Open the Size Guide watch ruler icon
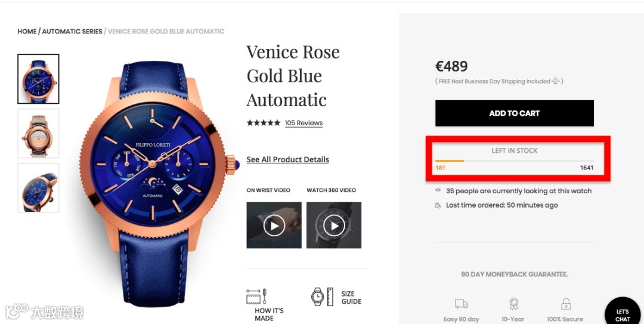 (323, 297)
